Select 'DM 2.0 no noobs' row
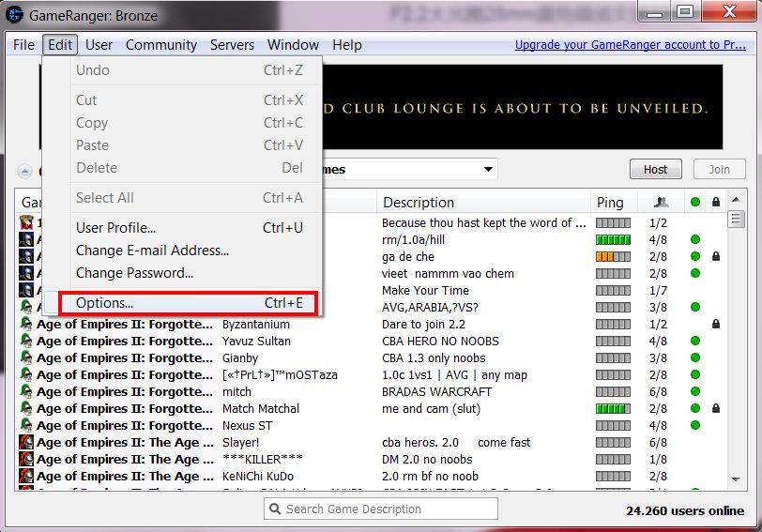The width and height of the screenshot is (762, 532). click(427, 459)
